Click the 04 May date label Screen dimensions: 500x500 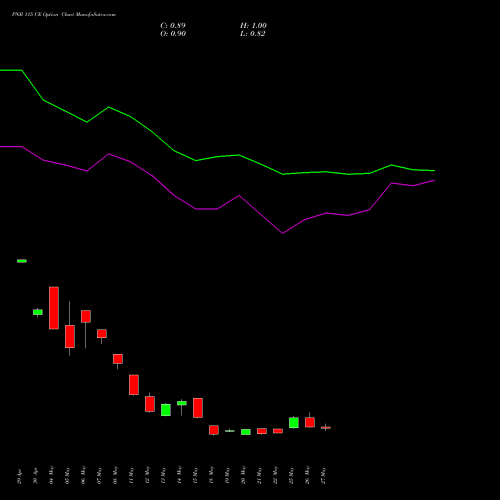click(52, 476)
